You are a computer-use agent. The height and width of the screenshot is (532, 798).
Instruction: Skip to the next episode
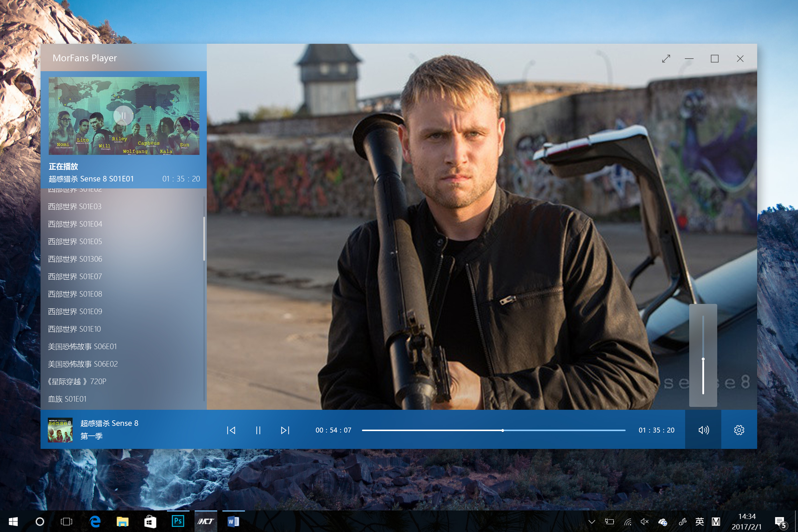(x=285, y=430)
